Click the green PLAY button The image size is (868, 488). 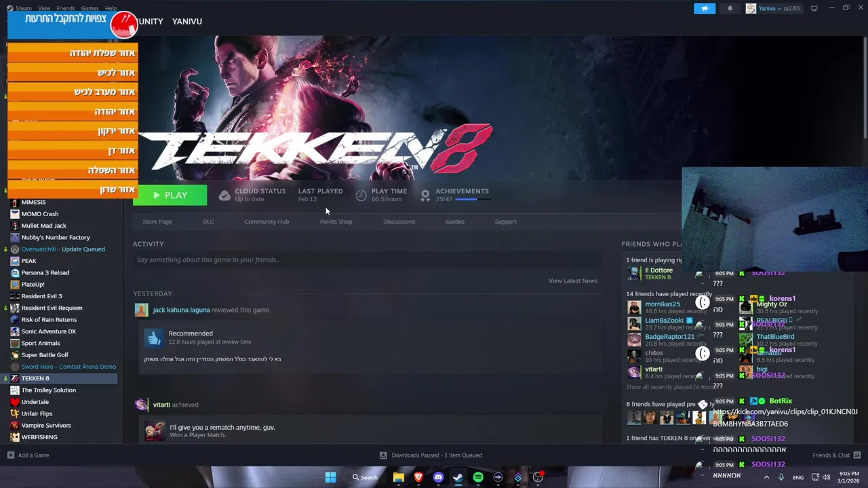pyautogui.click(x=170, y=195)
